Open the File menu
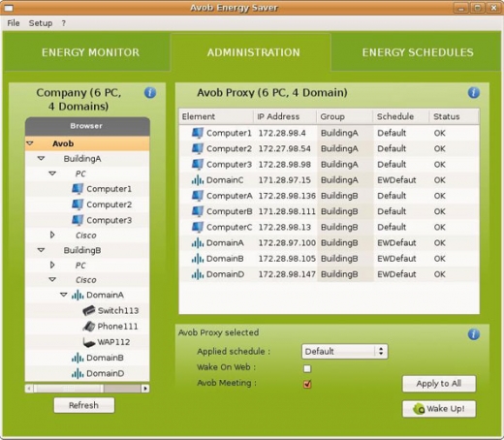The width and height of the screenshot is (504, 440). pyautogui.click(x=14, y=23)
